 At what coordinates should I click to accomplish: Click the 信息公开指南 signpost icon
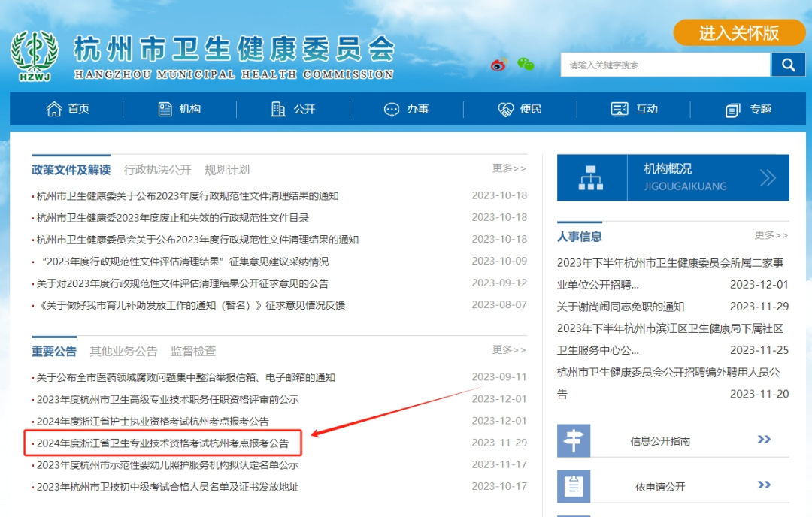[573, 440]
